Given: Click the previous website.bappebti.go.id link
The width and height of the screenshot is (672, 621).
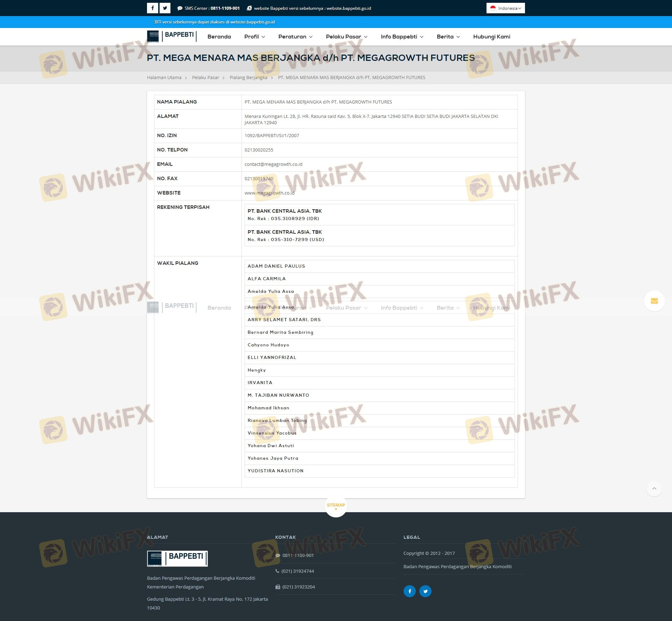Looking at the screenshot, I should click(349, 8).
